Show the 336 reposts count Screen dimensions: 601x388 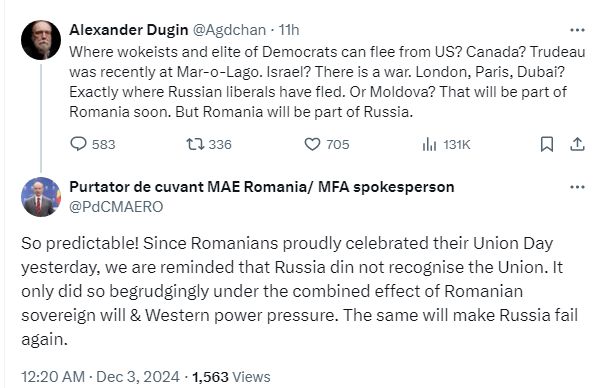(x=220, y=145)
